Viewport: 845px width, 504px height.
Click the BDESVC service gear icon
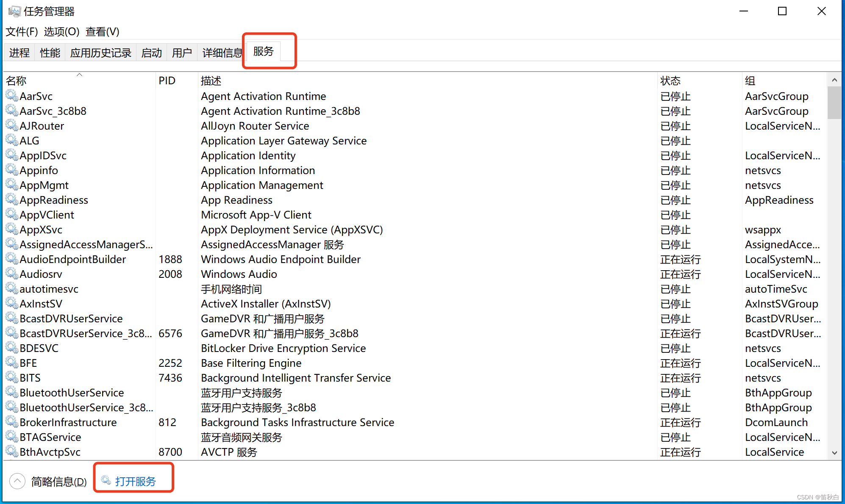click(12, 348)
